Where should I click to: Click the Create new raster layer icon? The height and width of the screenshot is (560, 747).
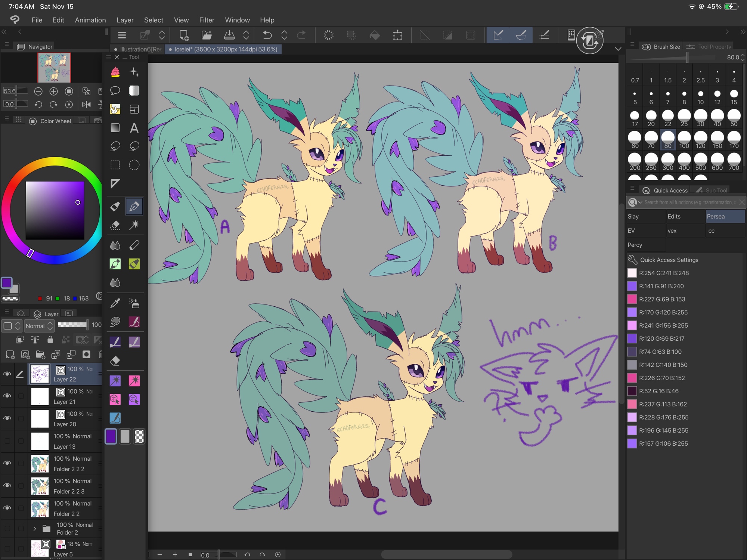pos(10,355)
